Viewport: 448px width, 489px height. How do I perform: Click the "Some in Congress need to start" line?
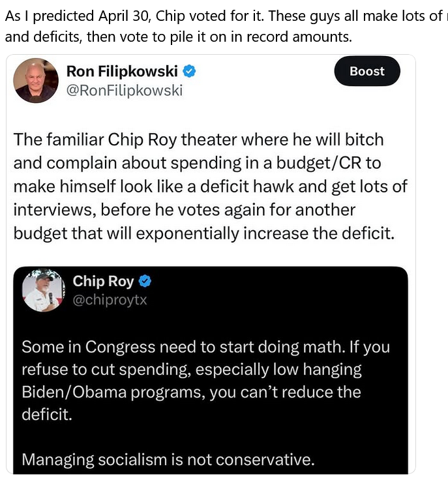tap(205, 347)
